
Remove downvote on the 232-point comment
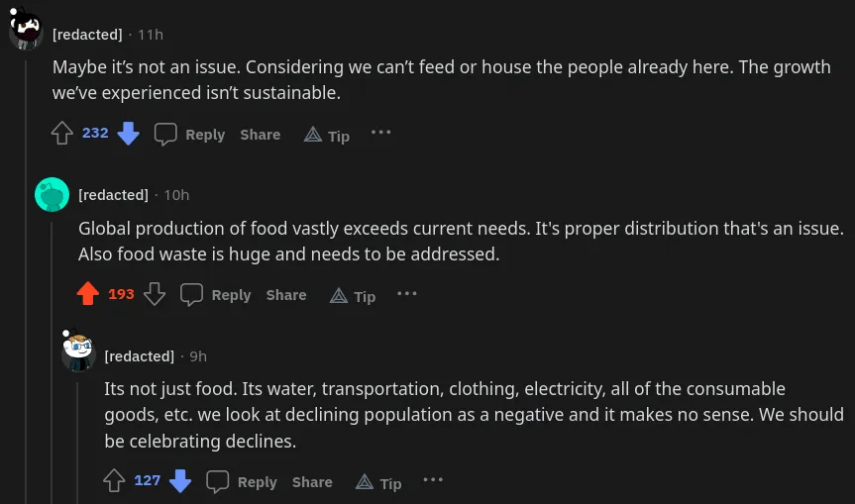click(x=129, y=134)
